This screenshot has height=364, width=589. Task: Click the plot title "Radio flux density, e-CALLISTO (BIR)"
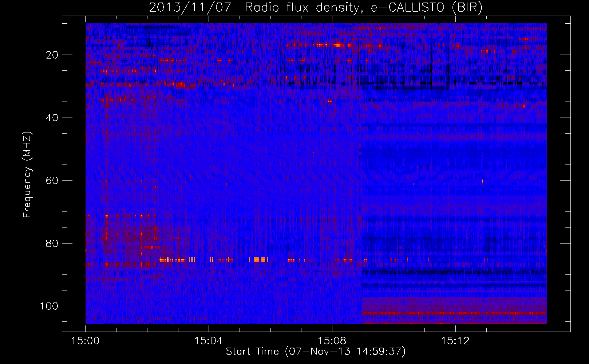pyautogui.click(x=363, y=8)
